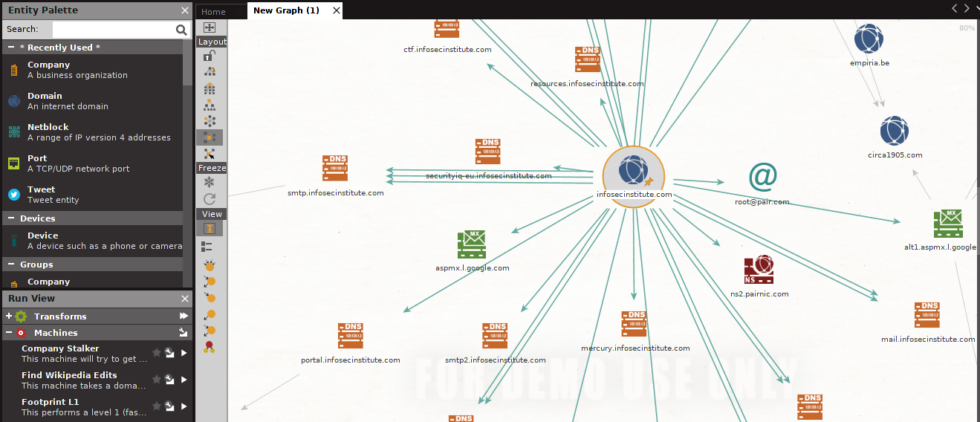
Task: Click the refresh layout arrow icon
Action: click(x=210, y=199)
